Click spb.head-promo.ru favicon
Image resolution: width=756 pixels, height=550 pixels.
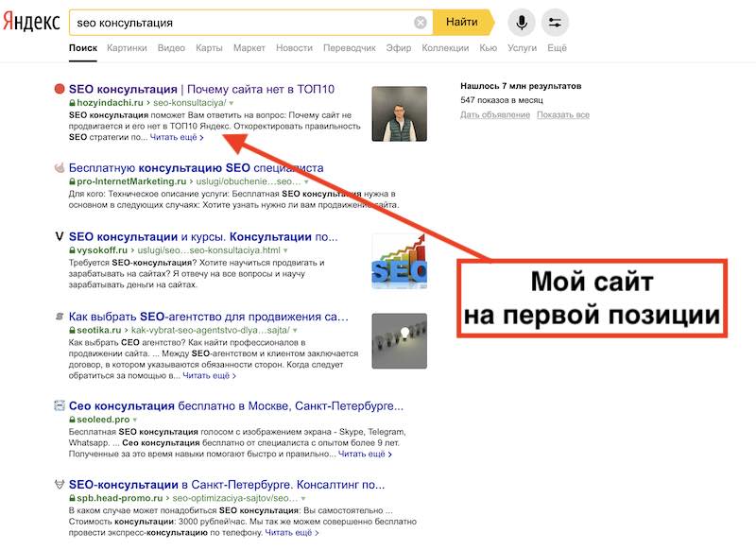[x=60, y=485]
